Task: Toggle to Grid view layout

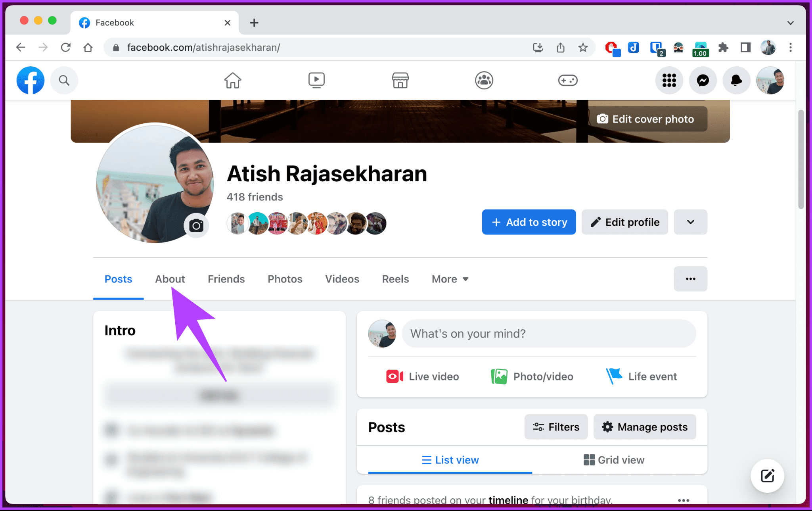Action: pyautogui.click(x=614, y=460)
